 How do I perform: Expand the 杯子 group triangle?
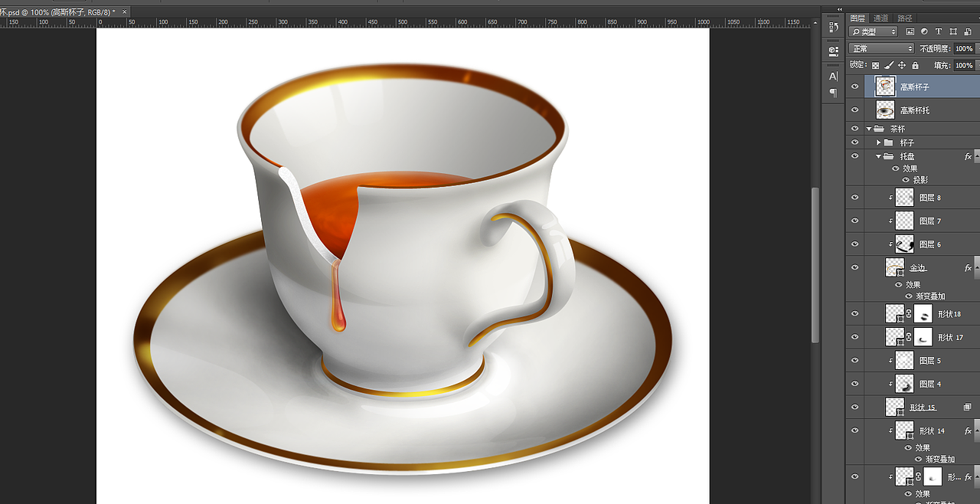878,142
